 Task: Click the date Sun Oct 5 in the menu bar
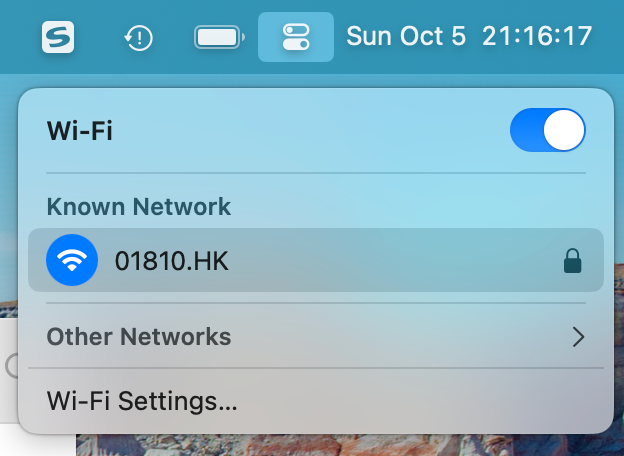(x=406, y=36)
